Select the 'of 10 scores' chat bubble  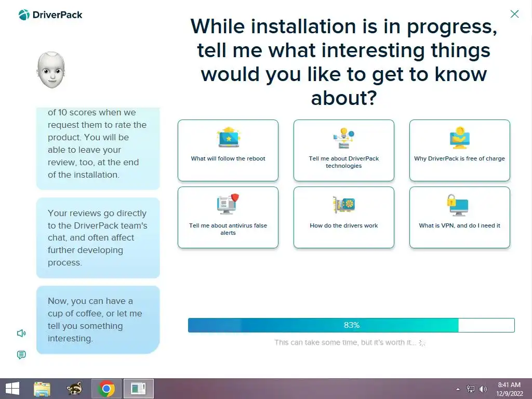pos(98,149)
